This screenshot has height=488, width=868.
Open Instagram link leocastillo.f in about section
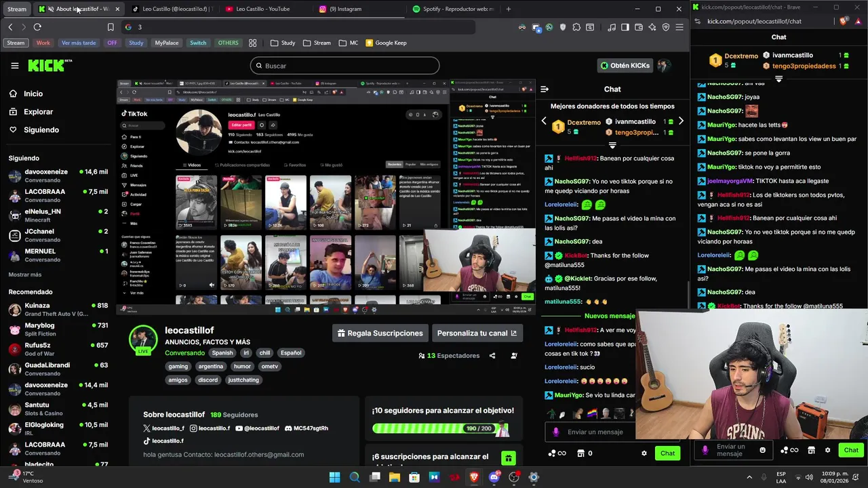[x=210, y=428]
